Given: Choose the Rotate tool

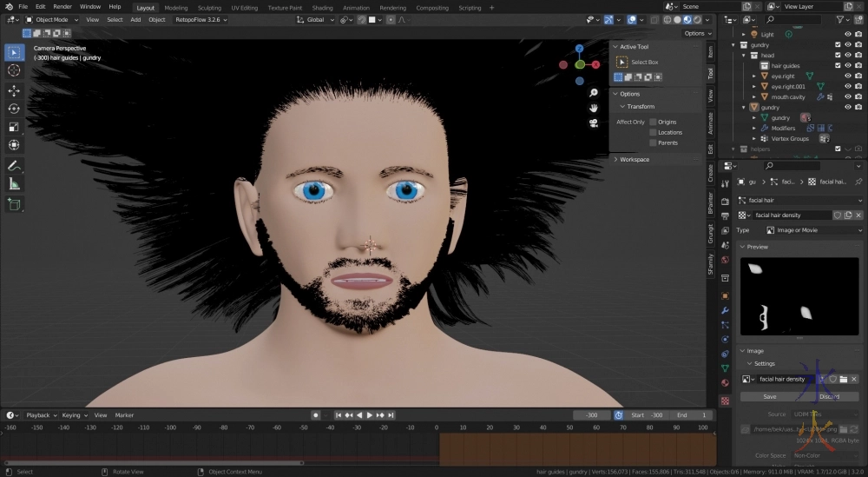Looking at the screenshot, I should [14, 109].
